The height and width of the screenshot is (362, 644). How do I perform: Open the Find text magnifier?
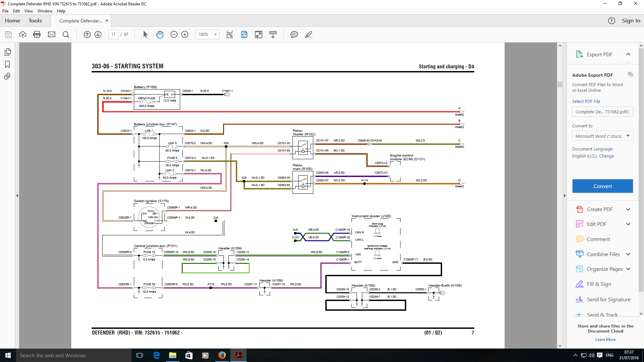[66, 35]
